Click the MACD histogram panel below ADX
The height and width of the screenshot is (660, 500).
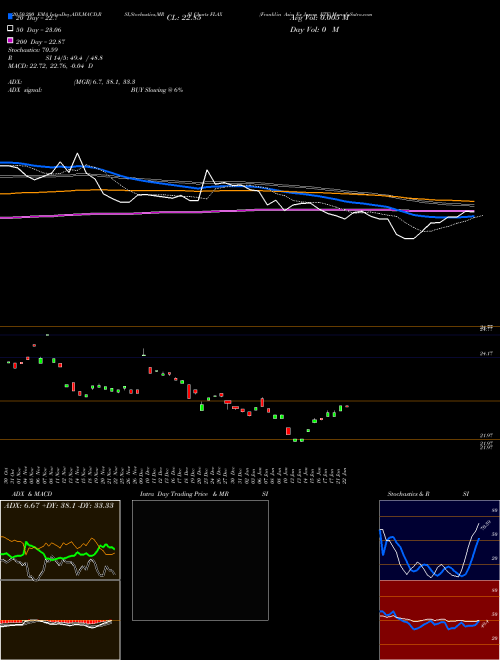click(x=60, y=620)
